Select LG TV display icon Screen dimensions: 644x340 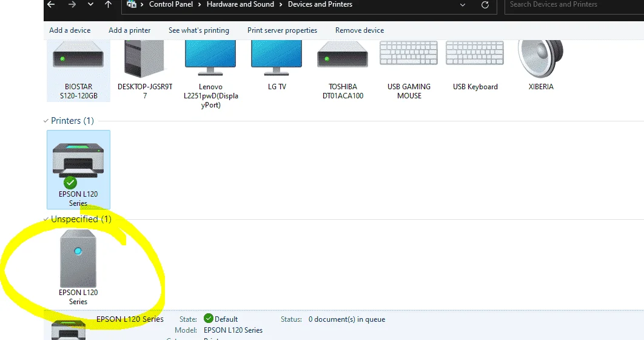click(277, 58)
